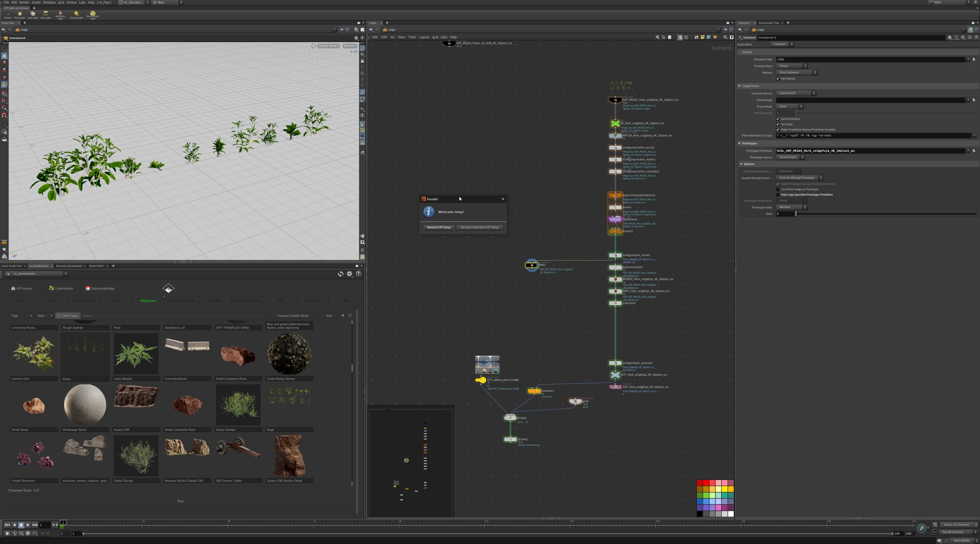Viewport: 980px width, 544px height.
Task: Open the Location Source dropdown
Action: click(796, 93)
